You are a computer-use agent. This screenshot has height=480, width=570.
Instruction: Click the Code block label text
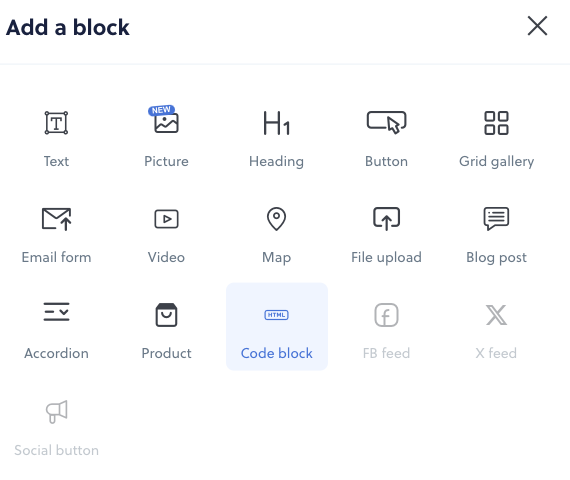pyautogui.click(x=277, y=353)
